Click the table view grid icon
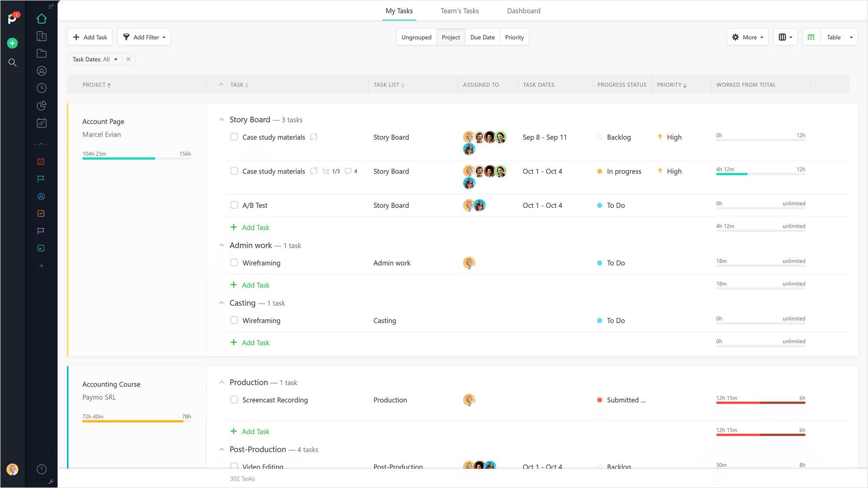 point(811,37)
